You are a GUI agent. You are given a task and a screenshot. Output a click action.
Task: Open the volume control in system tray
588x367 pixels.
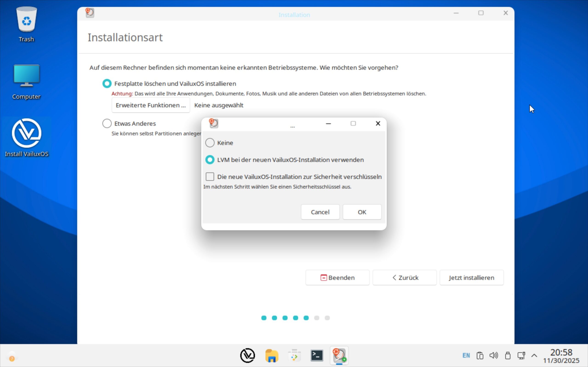click(x=493, y=356)
